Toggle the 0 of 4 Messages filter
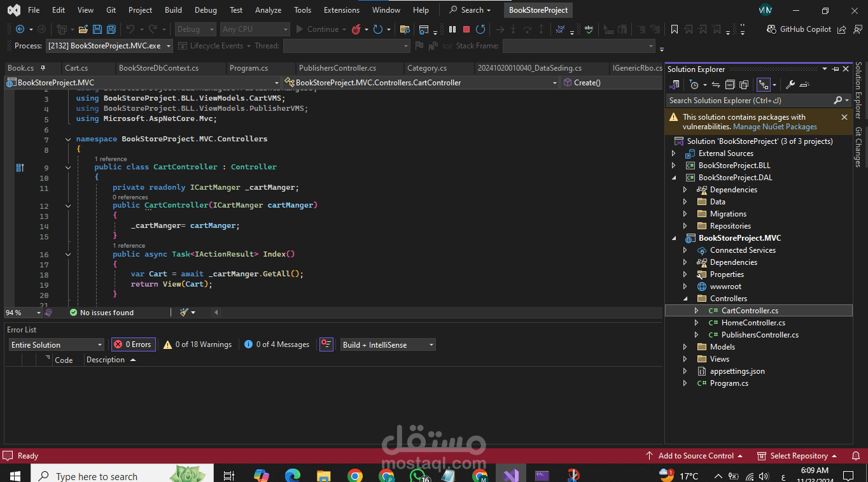 (277, 344)
